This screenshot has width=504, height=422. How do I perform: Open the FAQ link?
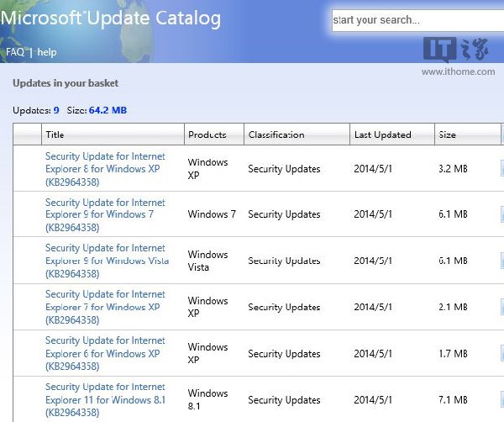point(15,52)
